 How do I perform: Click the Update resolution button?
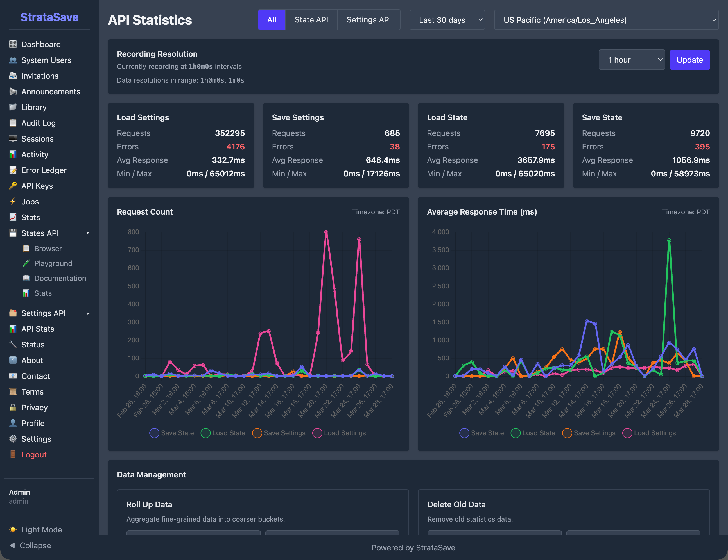pos(690,60)
